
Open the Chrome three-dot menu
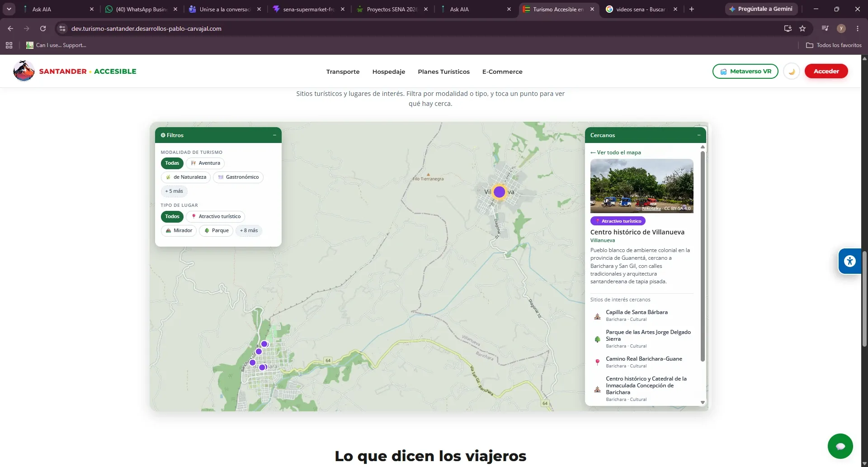(x=858, y=29)
